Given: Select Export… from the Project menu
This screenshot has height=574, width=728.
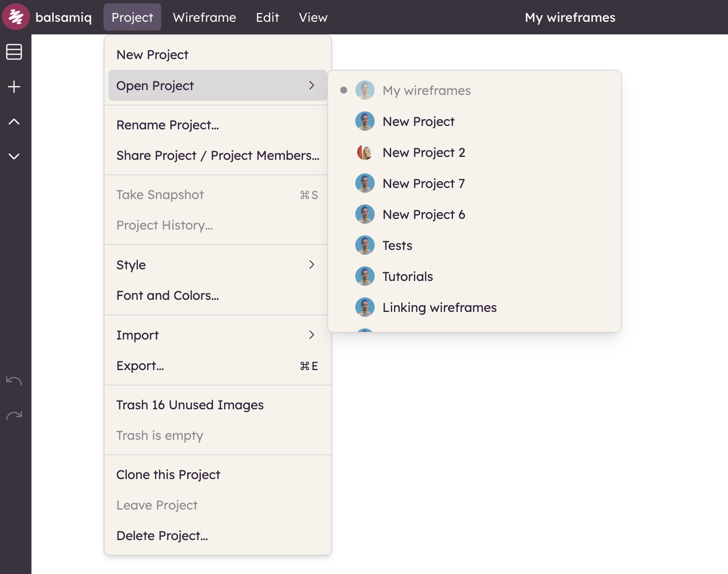Looking at the screenshot, I should [x=140, y=366].
